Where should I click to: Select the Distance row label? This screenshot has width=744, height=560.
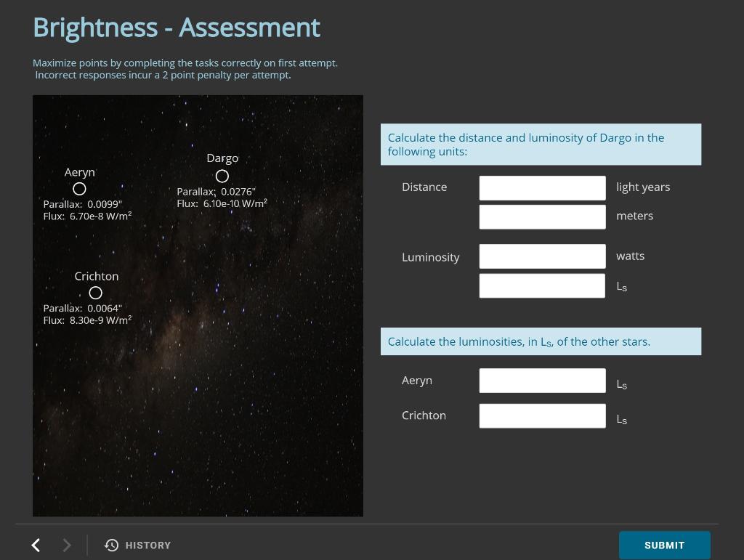coord(425,187)
